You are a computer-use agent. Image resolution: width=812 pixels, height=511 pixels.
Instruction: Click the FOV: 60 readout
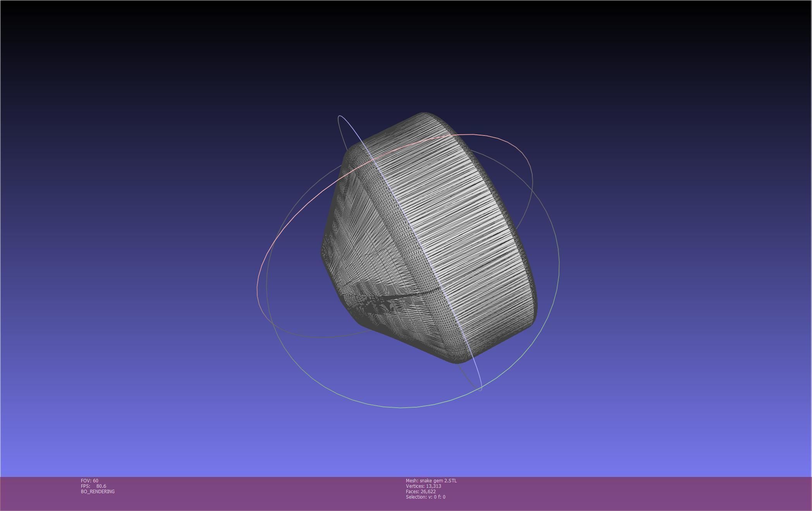click(89, 481)
